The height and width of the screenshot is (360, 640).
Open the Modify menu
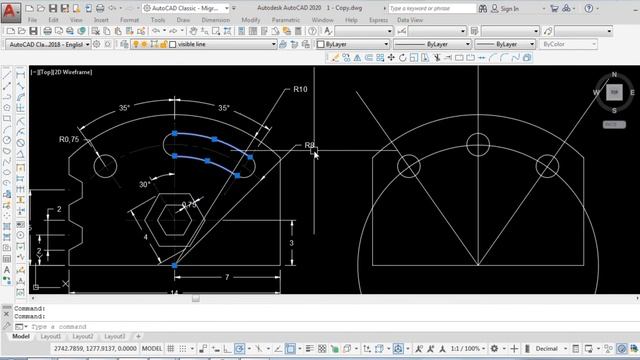(x=251, y=20)
